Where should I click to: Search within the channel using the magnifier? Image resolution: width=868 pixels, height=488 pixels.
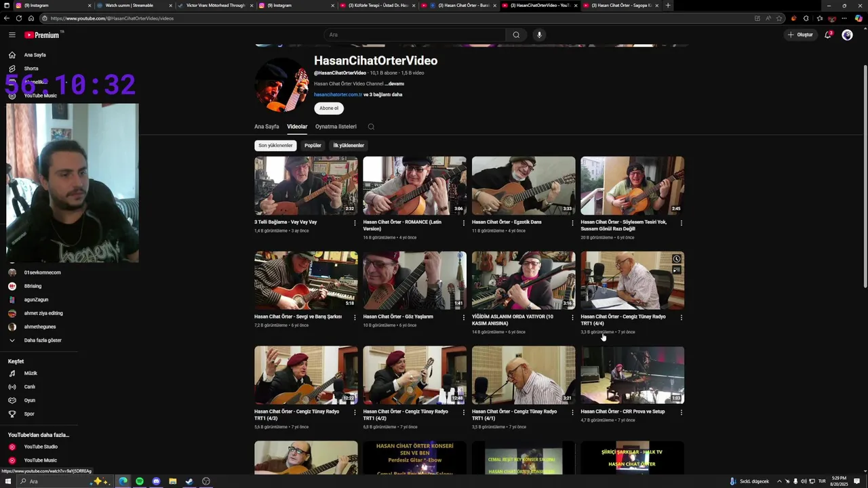click(371, 127)
